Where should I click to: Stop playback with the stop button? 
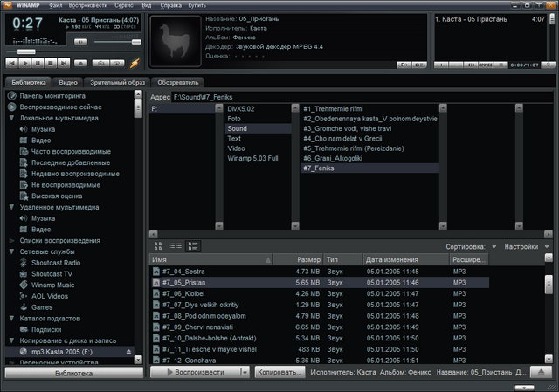(51, 64)
